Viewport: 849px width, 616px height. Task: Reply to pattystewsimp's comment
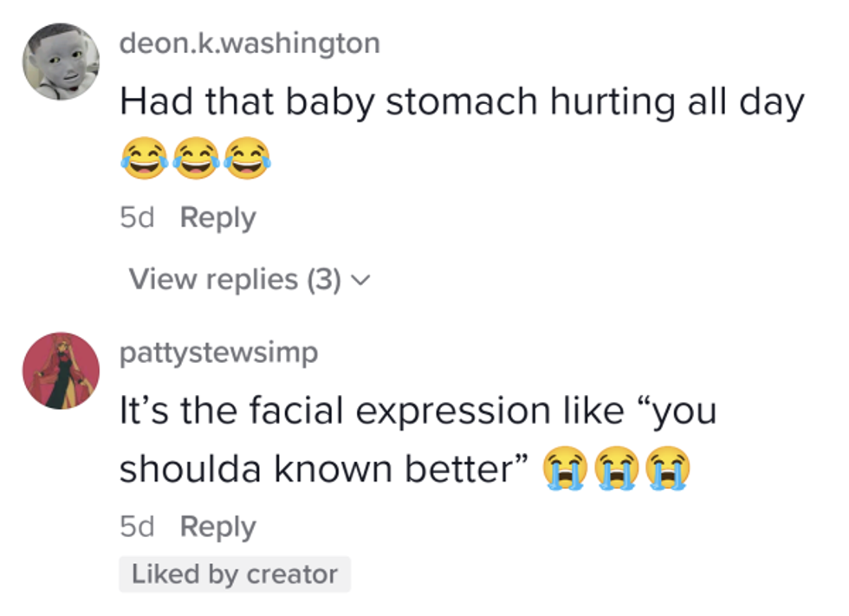[217, 526]
